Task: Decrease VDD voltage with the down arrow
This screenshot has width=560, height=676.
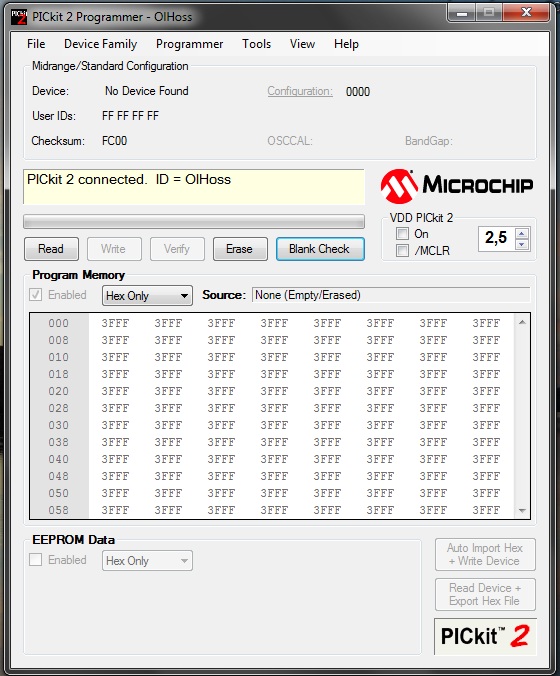Action: pyautogui.click(x=522, y=244)
